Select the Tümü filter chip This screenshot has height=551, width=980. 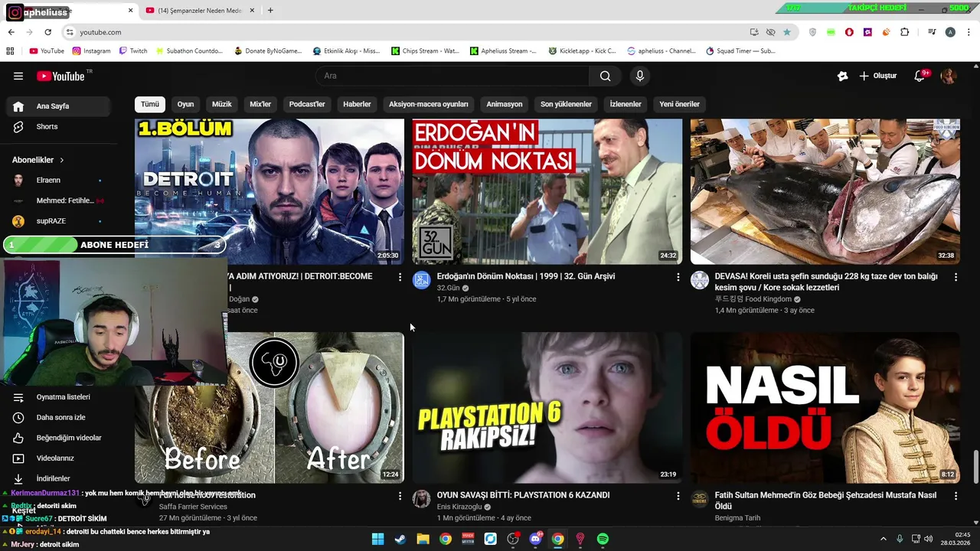tap(150, 104)
